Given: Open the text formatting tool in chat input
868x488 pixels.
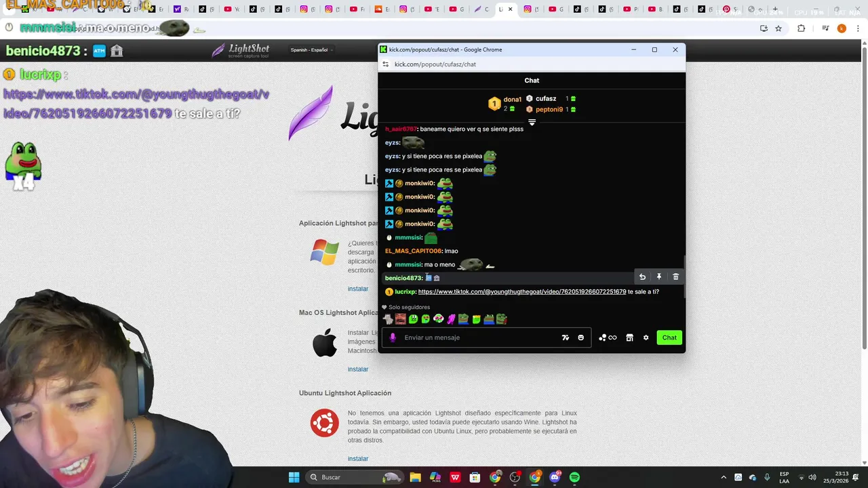Looking at the screenshot, I should (x=566, y=338).
